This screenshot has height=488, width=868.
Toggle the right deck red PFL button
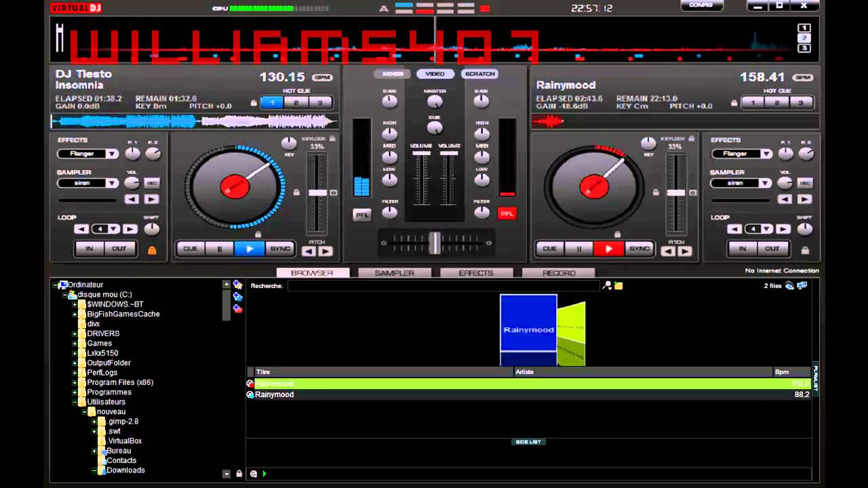tap(507, 213)
